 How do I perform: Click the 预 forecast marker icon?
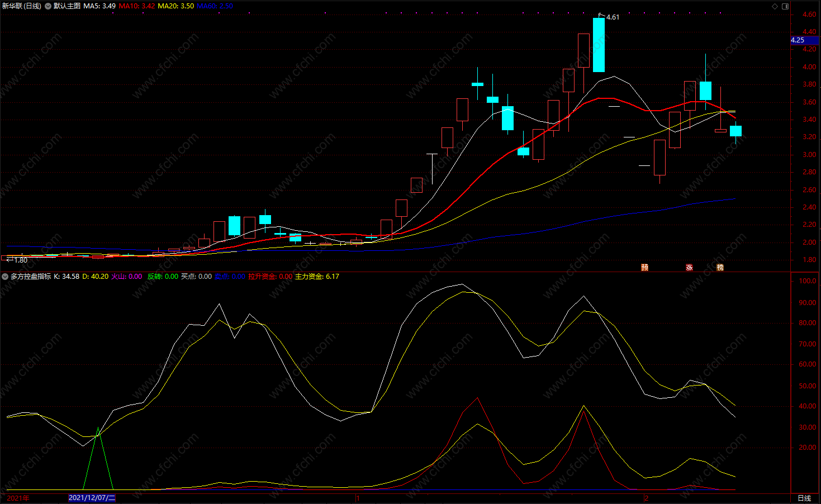(x=644, y=268)
